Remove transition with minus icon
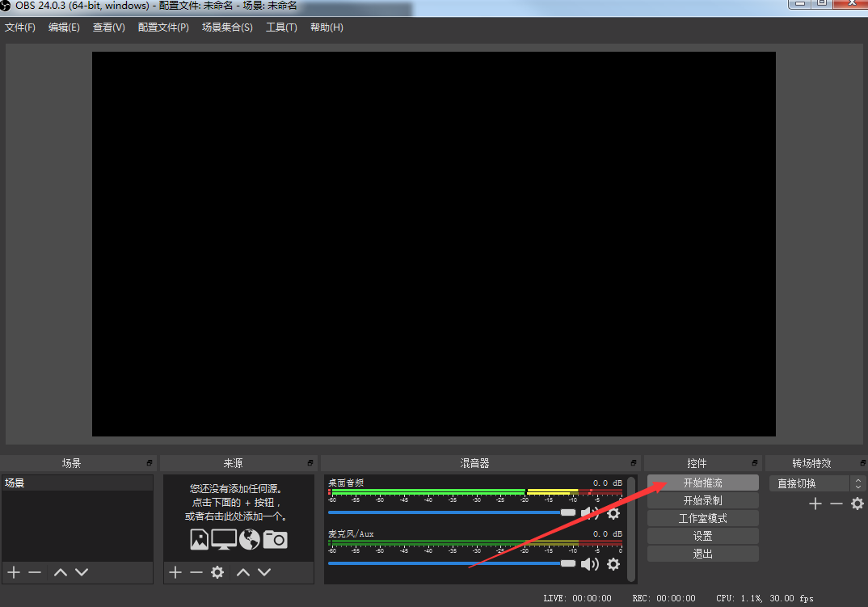The image size is (868, 607). [836, 504]
